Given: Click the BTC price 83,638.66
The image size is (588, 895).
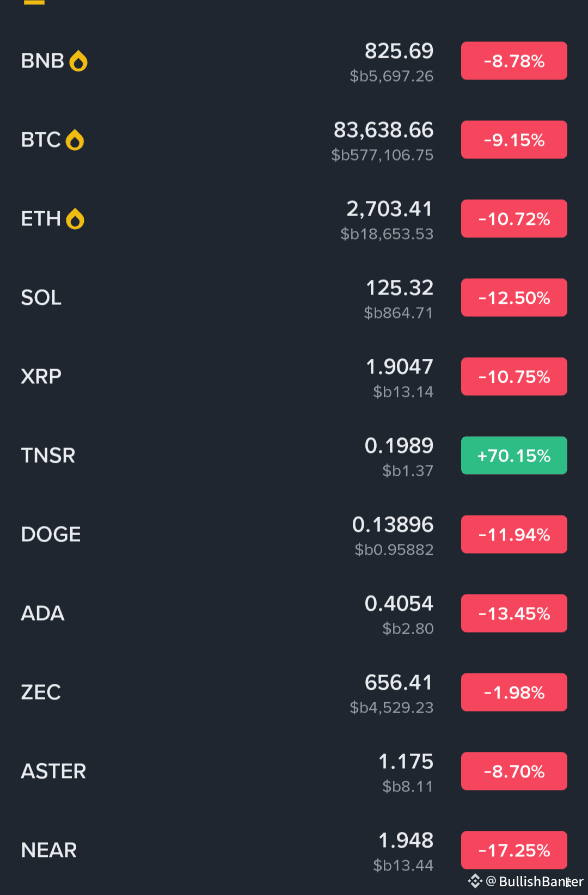Looking at the screenshot, I should pos(383,130).
